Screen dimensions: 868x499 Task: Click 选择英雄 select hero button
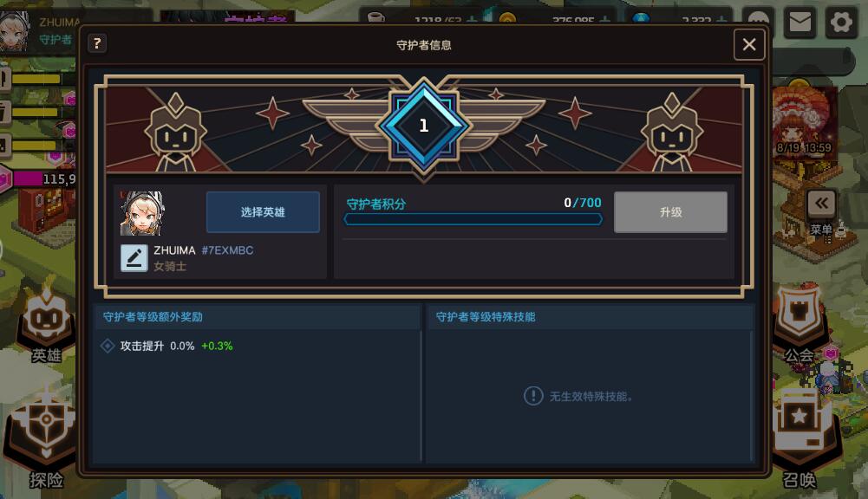click(263, 212)
